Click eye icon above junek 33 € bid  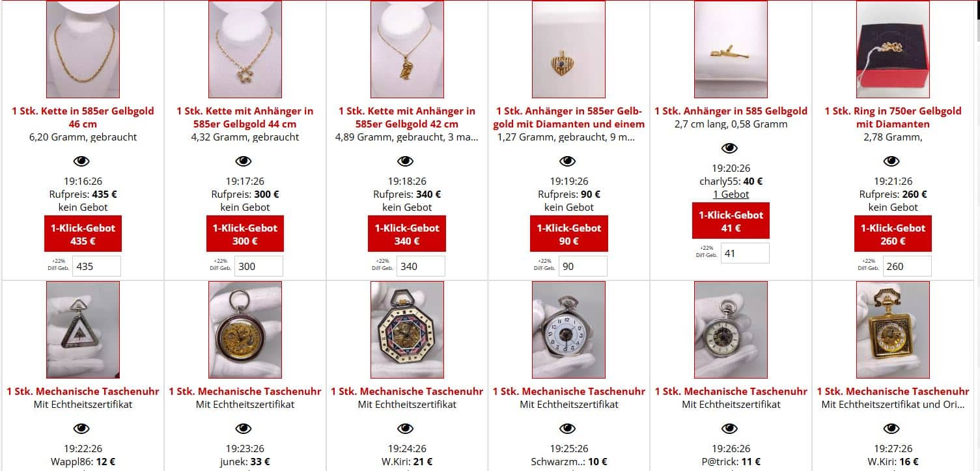[x=244, y=429]
